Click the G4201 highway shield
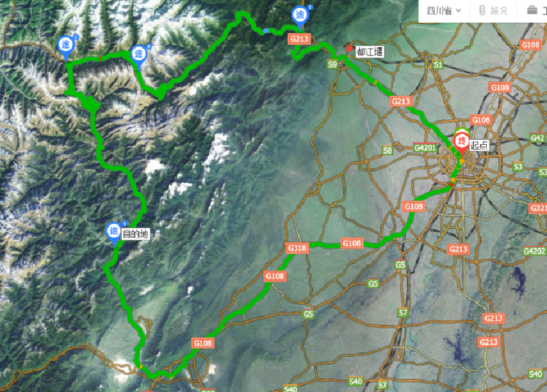547x392 pixels. [x=425, y=148]
